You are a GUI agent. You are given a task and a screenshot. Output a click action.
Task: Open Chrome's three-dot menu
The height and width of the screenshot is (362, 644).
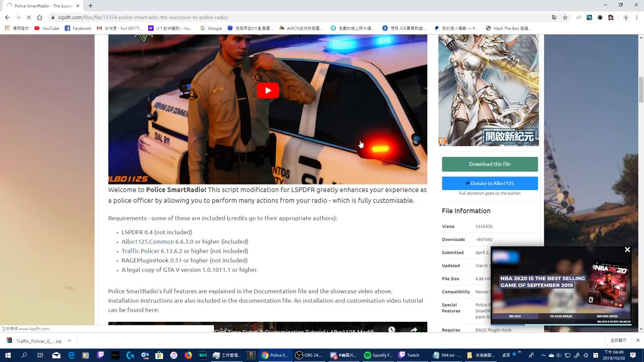tap(637, 17)
